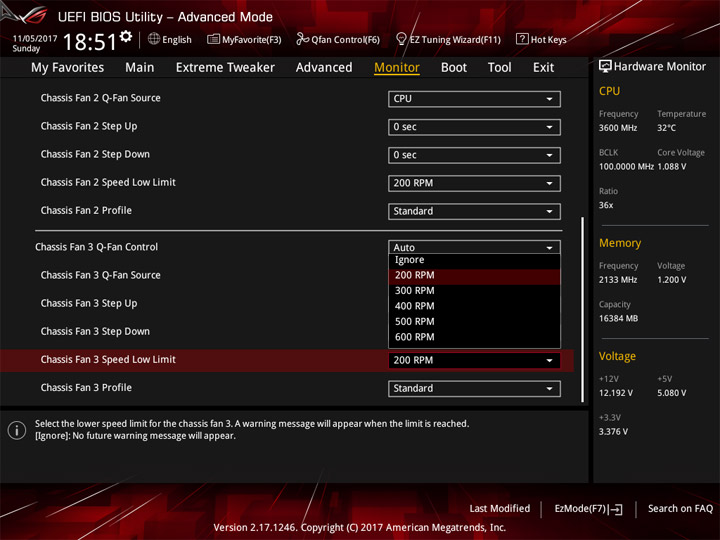Click the +3.3V reading 3.376 V
Viewport: 720px width, 540px height.
tap(613, 432)
